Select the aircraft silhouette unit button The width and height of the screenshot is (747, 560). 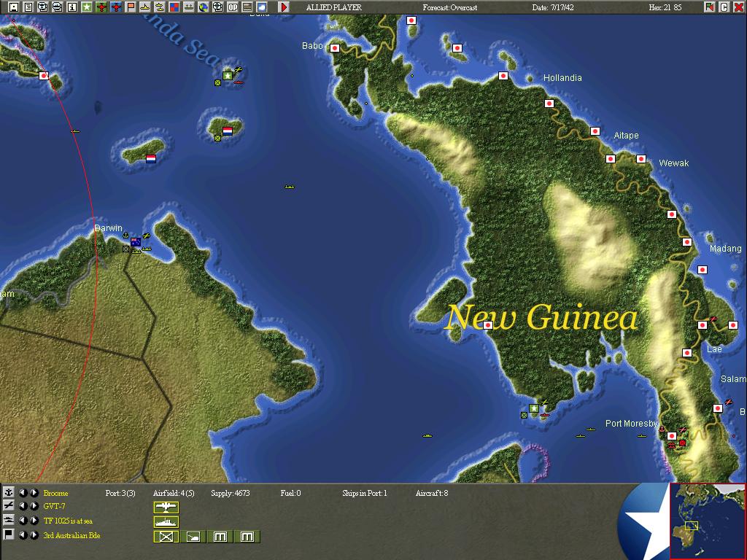coord(166,507)
